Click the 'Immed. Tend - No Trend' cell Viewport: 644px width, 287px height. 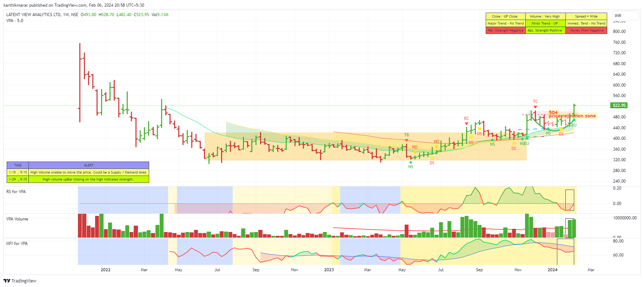click(x=586, y=23)
